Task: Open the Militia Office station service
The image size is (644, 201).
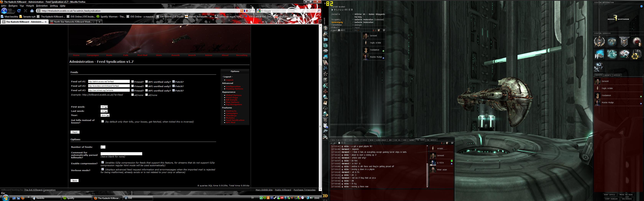Action: pyautogui.click(x=600, y=42)
